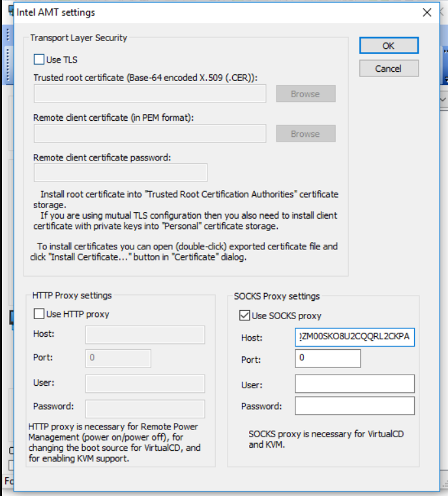Click the SOCKS proxy Host field
Image resolution: width=448 pixels, height=496 pixels.
(355, 338)
